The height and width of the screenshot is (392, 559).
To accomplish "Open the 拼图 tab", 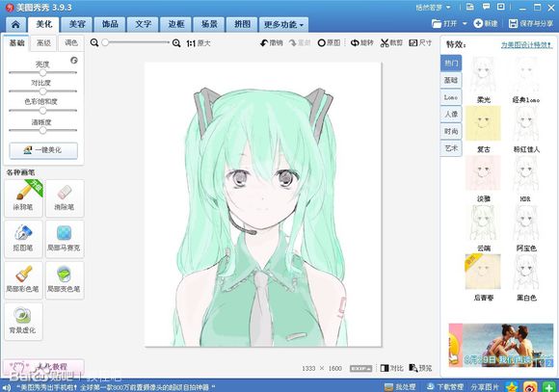I will coord(243,25).
